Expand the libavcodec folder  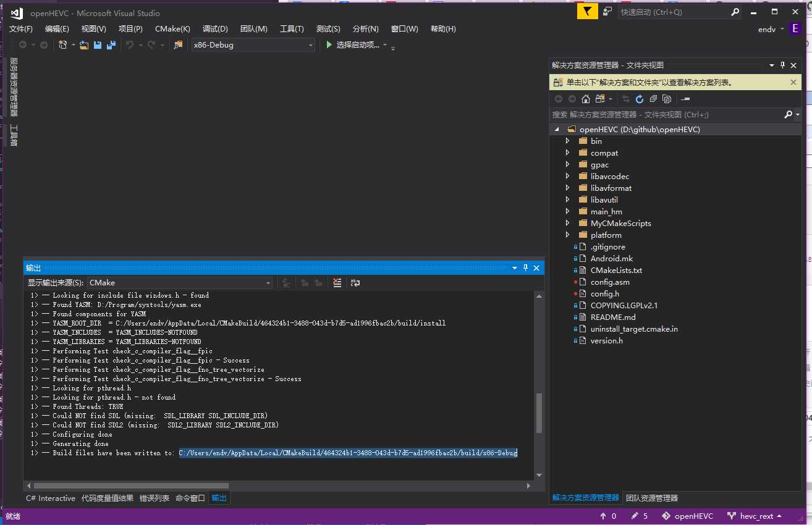click(567, 177)
